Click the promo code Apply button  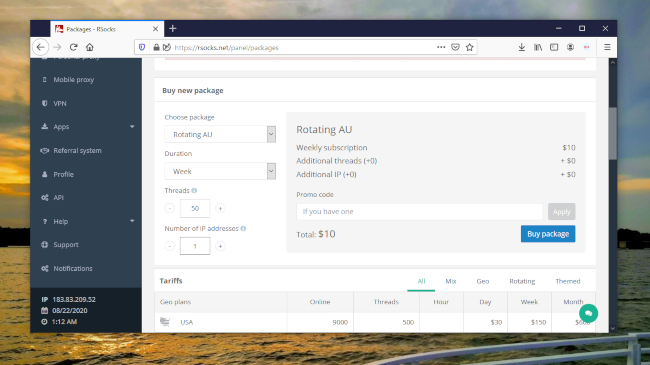(562, 212)
